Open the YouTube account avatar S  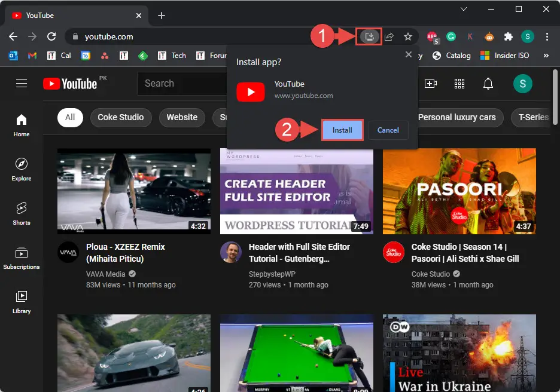click(523, 84)
